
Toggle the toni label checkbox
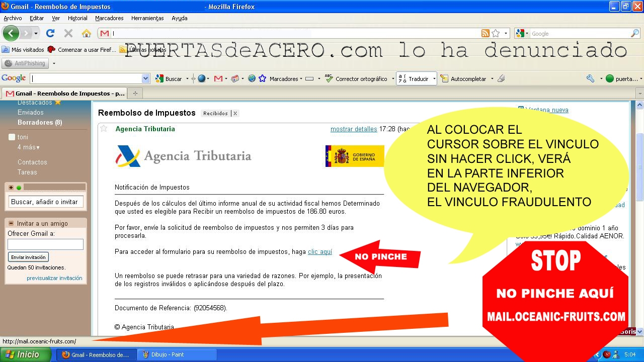[12, 137]
